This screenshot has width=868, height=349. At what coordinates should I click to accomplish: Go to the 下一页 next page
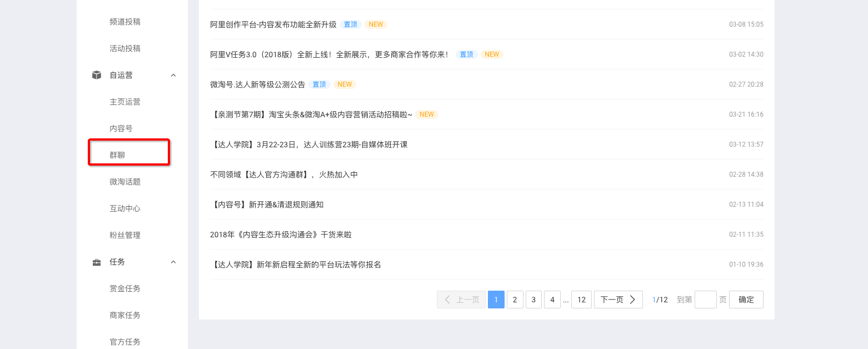pos(618,300)
